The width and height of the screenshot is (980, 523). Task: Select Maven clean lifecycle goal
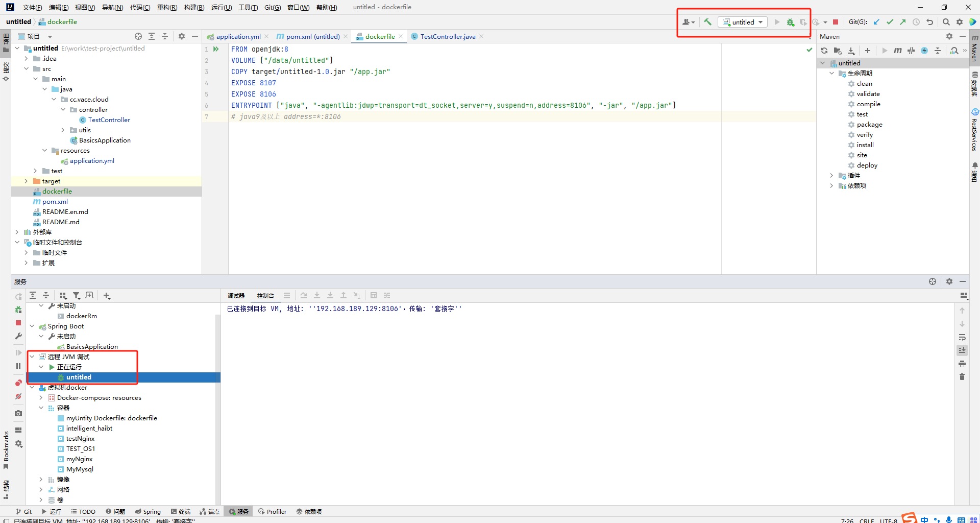pyautogui.click(x=864, y=84)
